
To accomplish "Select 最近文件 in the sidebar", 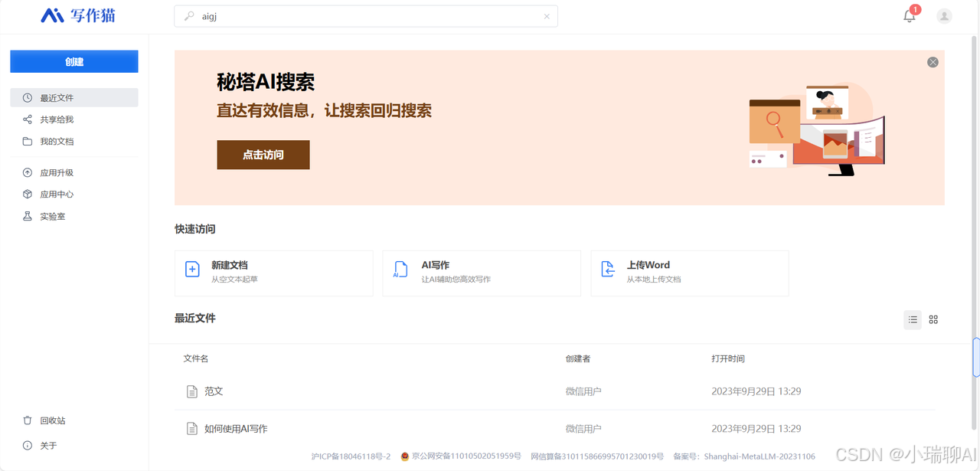I will click(74, 98).
